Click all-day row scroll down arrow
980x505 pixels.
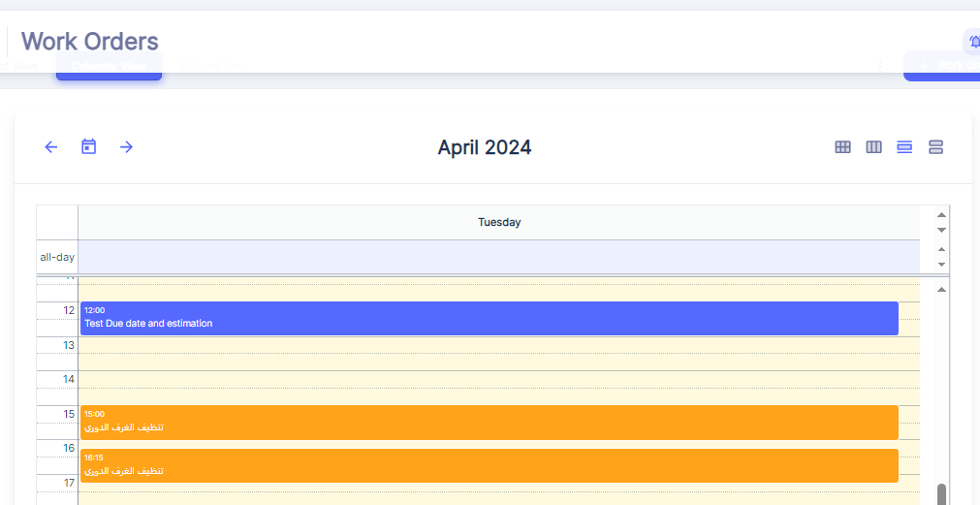941,264
